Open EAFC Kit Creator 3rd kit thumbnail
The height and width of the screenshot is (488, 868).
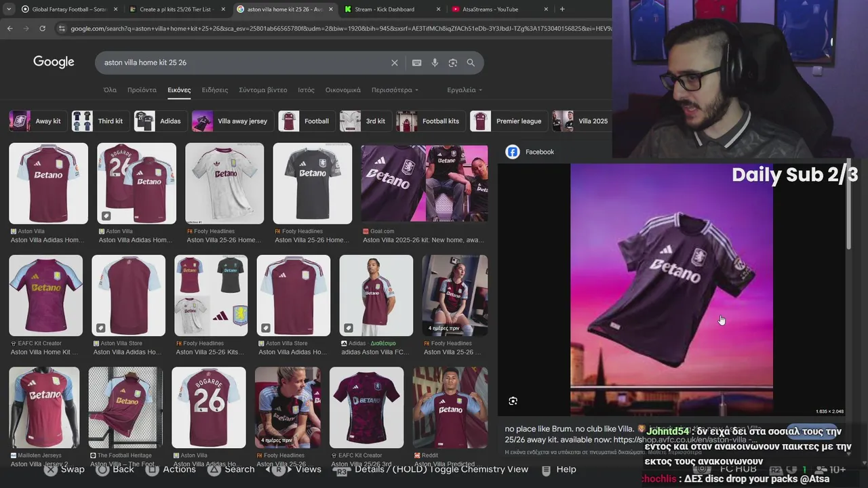366,408
